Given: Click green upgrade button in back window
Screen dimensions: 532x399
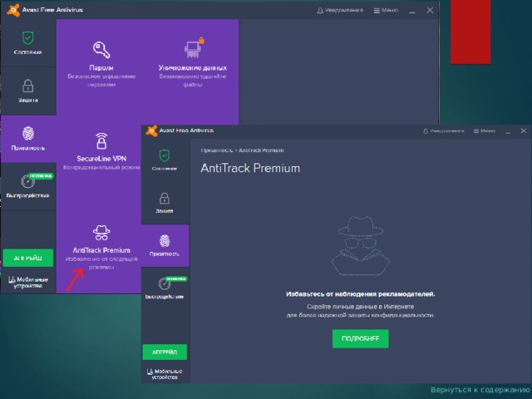Looking at the screenshot, I should pyautogui.click(x=28, y=258).
